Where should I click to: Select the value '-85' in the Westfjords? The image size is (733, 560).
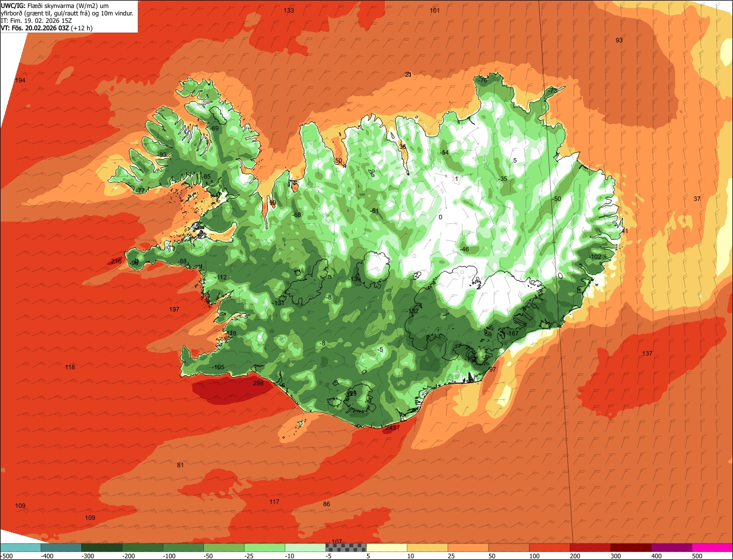(x=206, y=176)
